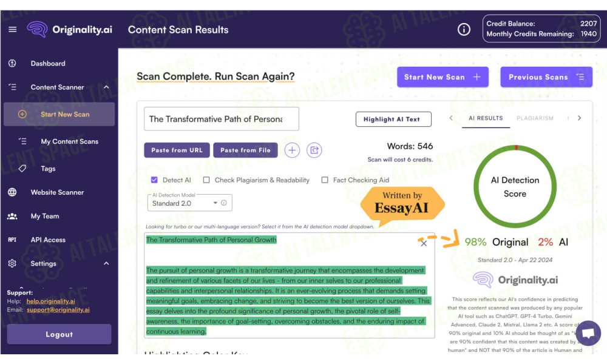607x364 pixels.
Task: Open the hamburger menu icon
Action: [12, 29]
